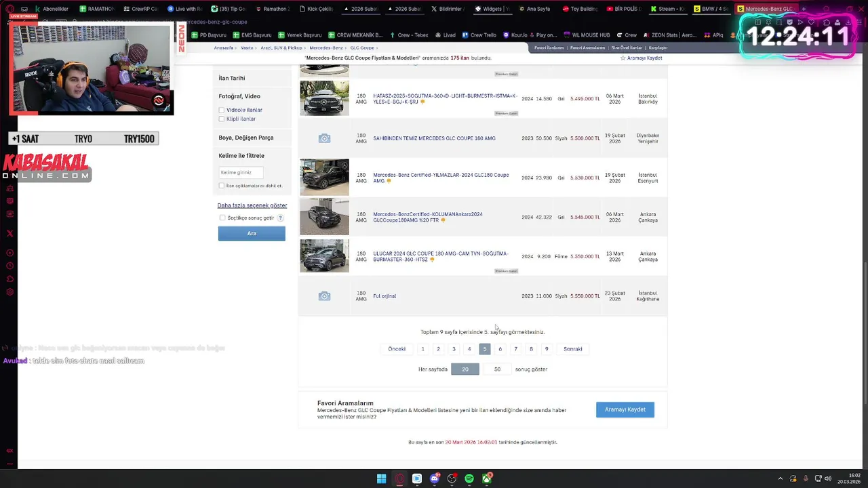Switch to the Toy Building browser tab
Screen dimensions: 868x488
click(x=578, y=9)
